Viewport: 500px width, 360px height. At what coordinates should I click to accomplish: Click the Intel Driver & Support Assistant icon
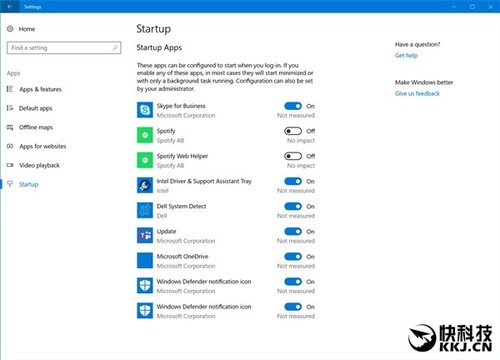[145, 185]
